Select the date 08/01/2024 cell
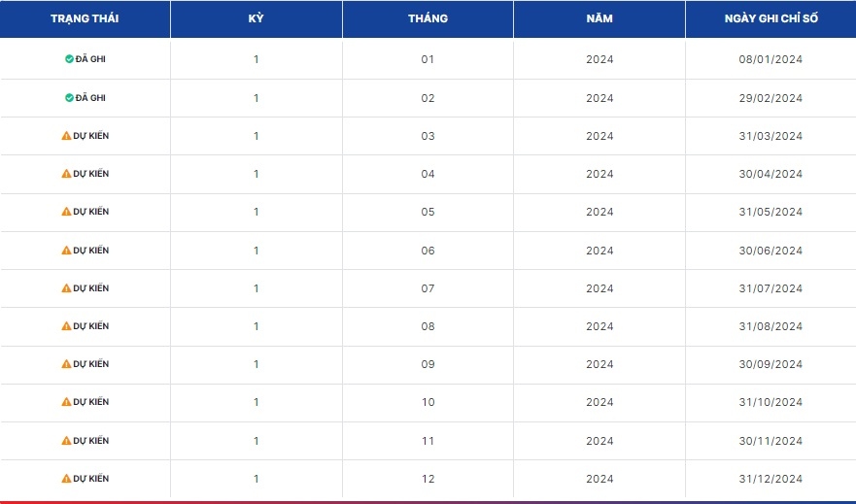Viewport: 856px width, 504px height. click(x=770, y=59)
